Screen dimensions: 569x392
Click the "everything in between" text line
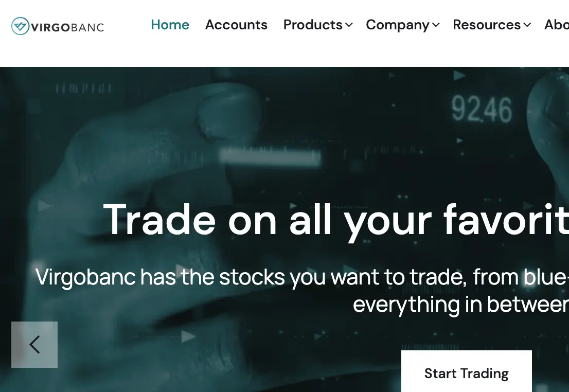[461, 304]
